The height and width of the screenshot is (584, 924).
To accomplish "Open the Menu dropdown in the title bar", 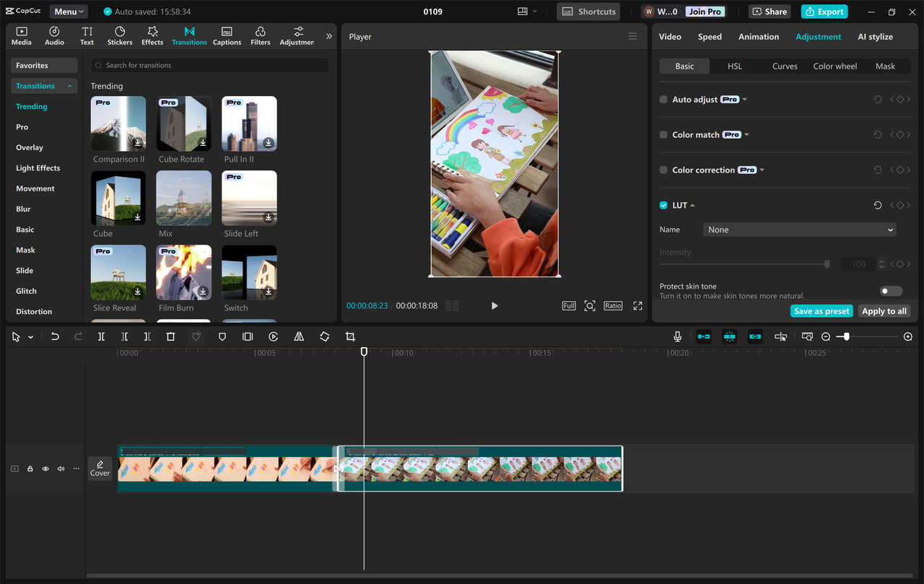I will [x=67, y=11].
